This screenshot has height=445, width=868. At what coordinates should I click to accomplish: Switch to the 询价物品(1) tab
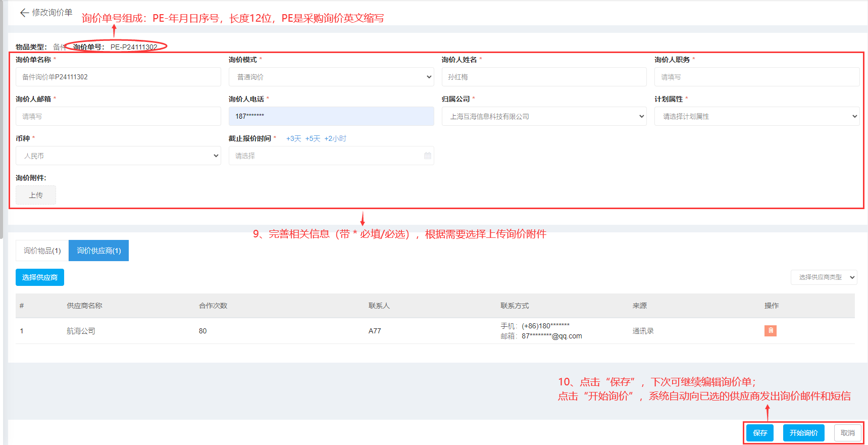(x=42, y=251)
